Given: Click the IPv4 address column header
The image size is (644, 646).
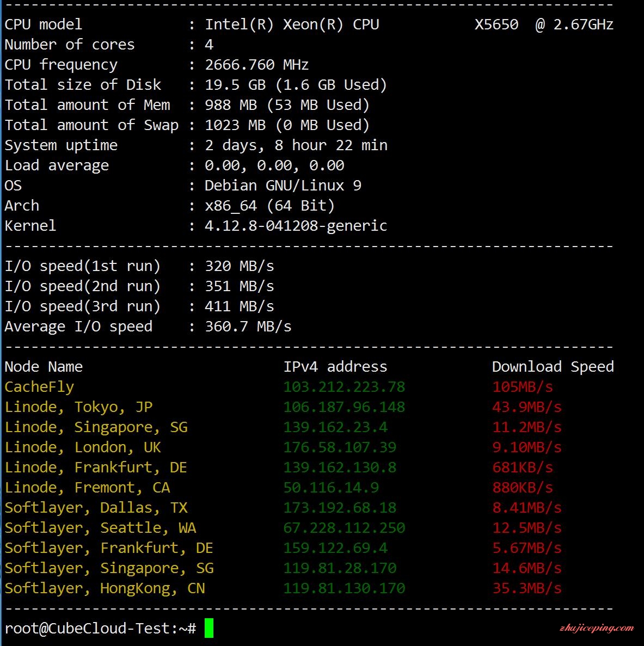Looking at the screenshot, I should click(x=335, y=367).
